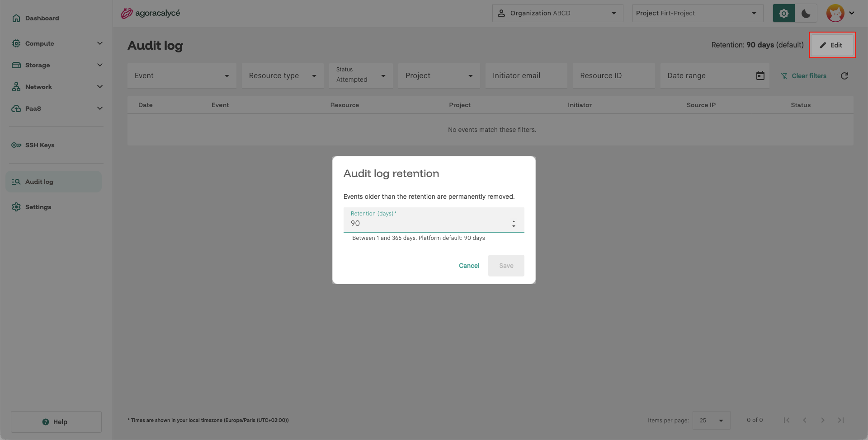Expand the Network section chevron
The height and width of the screenshot is (440, 868).
[100, 87]
